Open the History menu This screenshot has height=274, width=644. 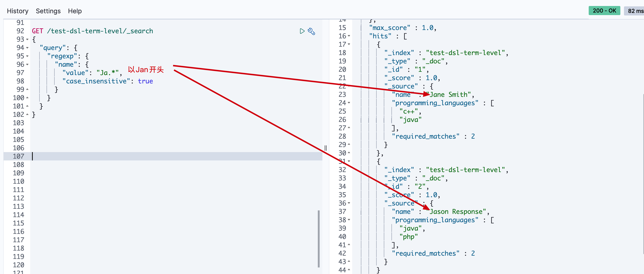coord(17,11)
